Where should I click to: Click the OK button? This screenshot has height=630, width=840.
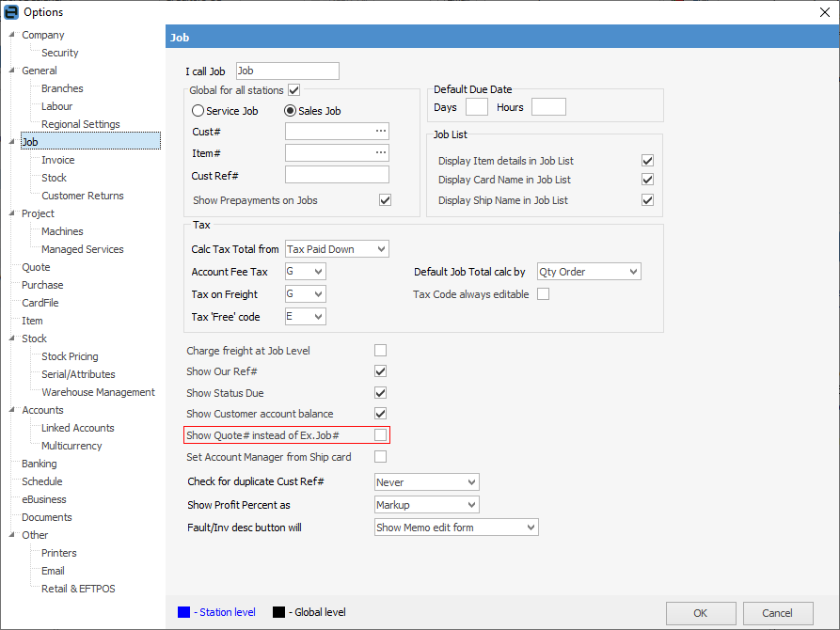click(701, 613)
